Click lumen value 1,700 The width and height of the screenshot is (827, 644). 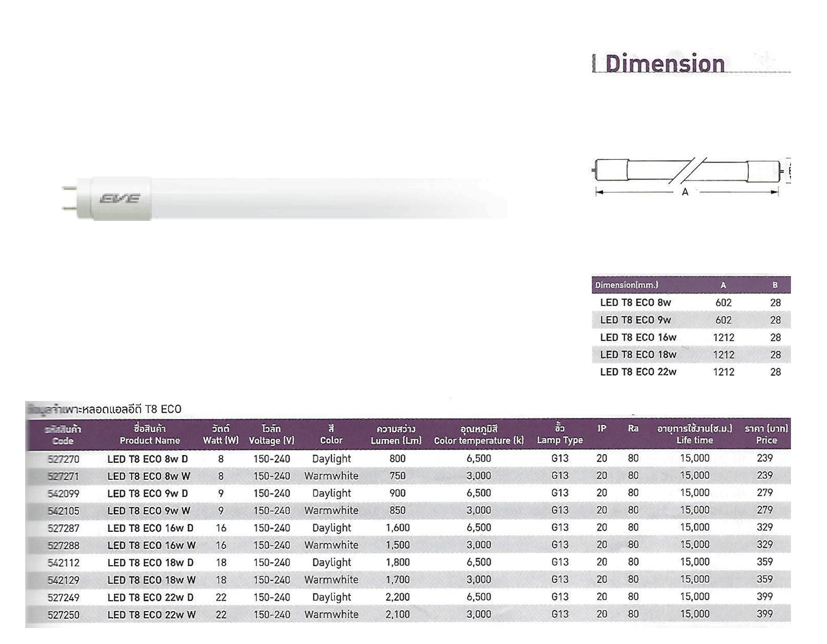coord(398,580)
